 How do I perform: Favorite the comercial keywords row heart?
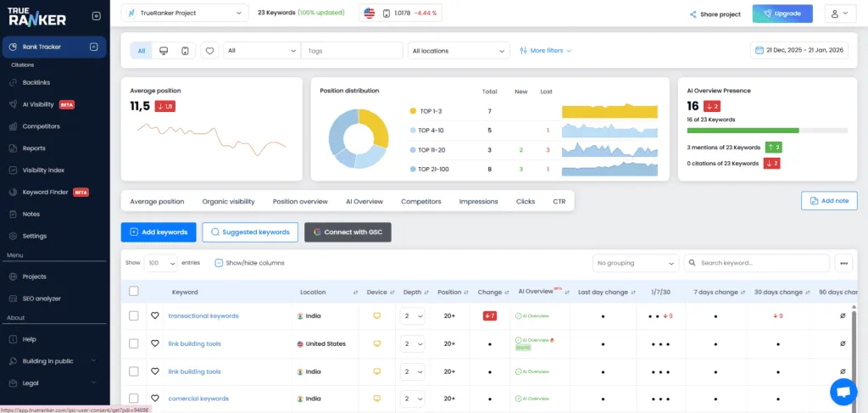coord(155,398)
